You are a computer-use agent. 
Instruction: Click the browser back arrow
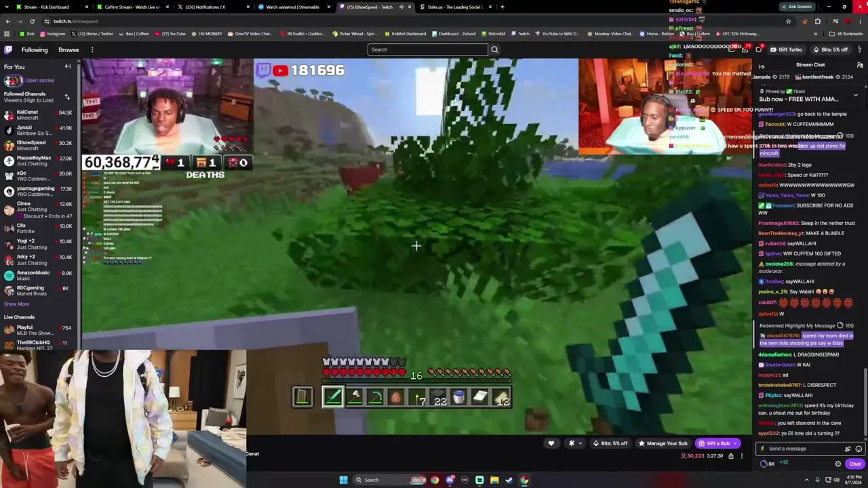[x=7, y=21]
